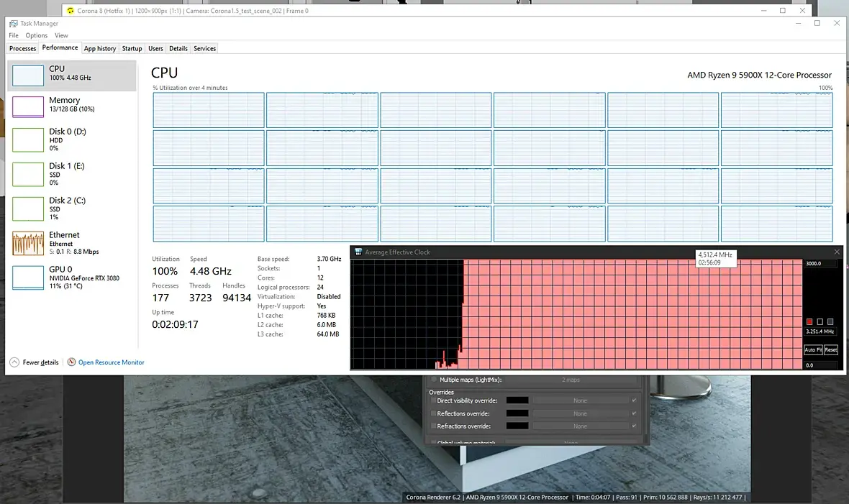Image resolution: width=849 pixels, height=504 pixels.
Task: Enable Refractions override checkbox
Action: point(433,426)
